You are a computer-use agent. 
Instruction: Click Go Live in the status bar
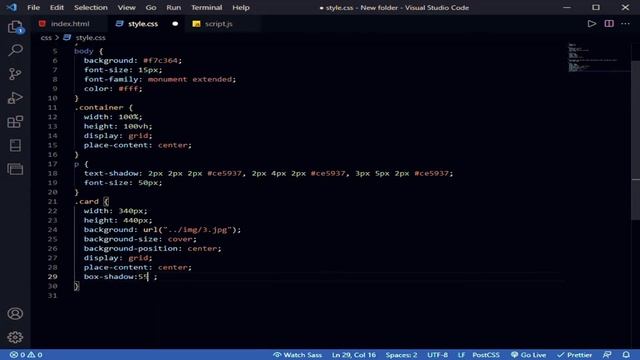(x=528, y=355)
